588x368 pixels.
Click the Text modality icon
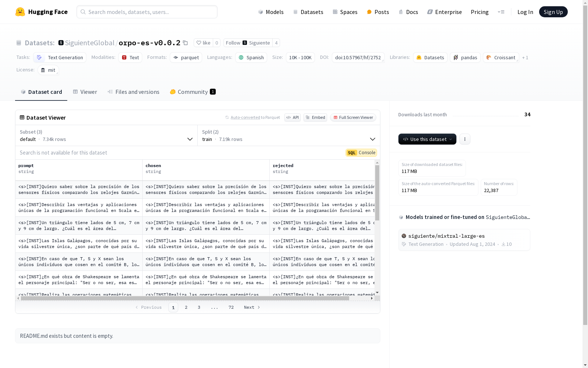tap(124, 57)
